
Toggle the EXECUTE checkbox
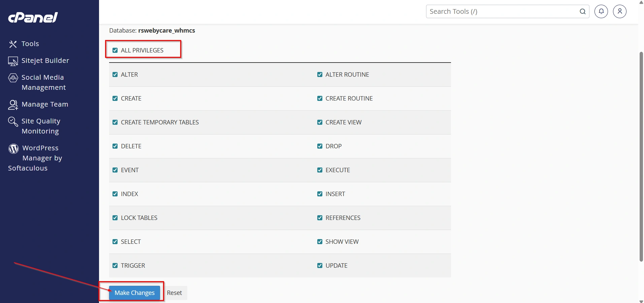320,170
